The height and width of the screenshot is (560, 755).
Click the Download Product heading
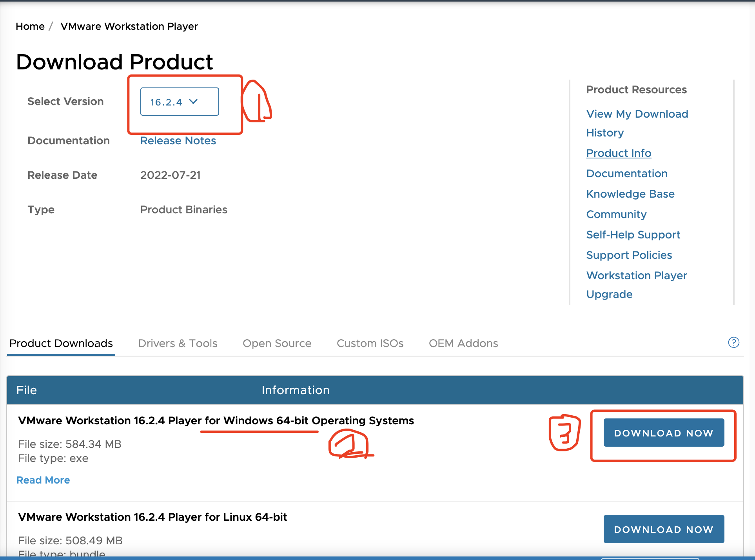tap(114, 62)
